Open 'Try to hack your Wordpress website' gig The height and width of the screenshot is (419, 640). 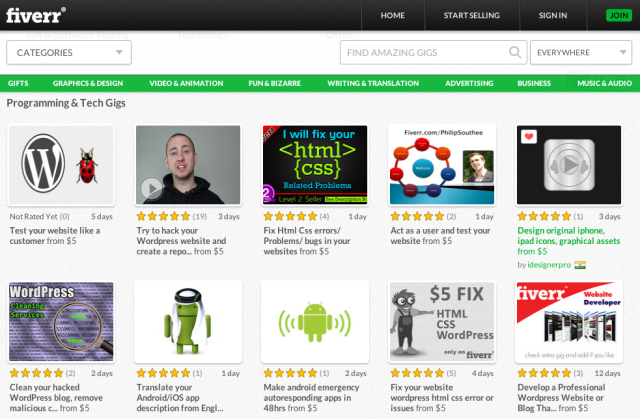[x=181, y=241]
